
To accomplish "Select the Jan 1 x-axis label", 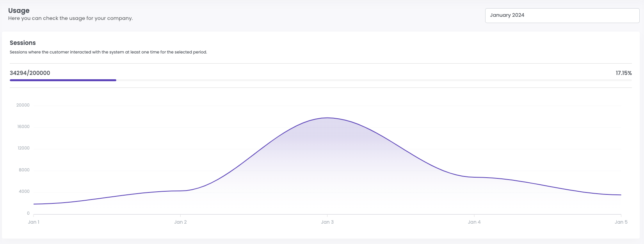I will point(34,222).
